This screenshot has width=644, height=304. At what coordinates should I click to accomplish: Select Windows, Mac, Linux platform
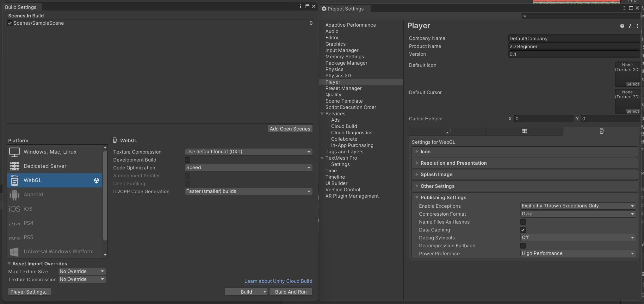point(55,152)
